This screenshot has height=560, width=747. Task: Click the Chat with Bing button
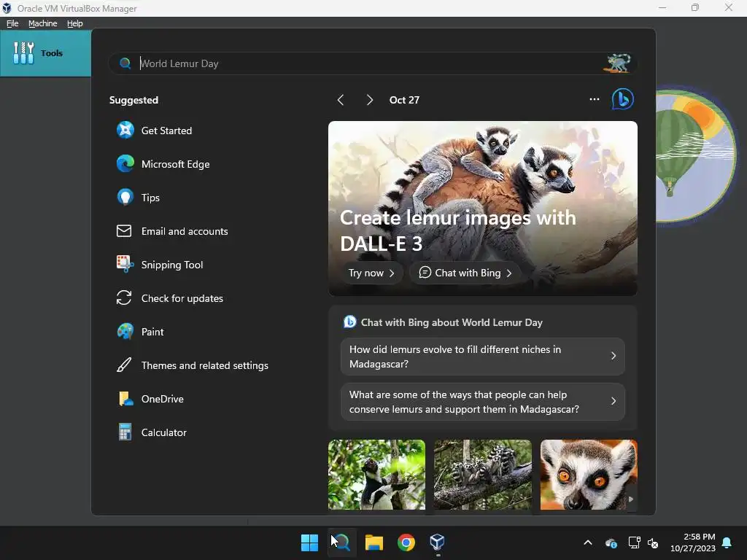click(x=465, y=273)
